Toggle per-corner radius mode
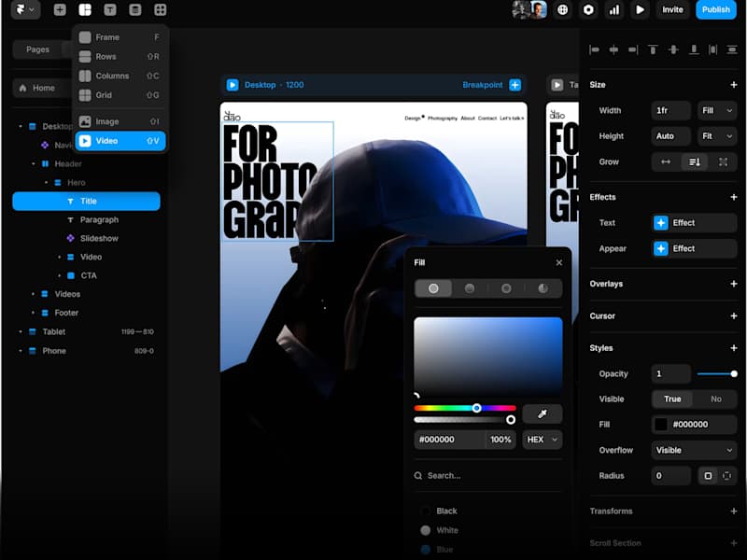The width and height of the screenshot is (747, 560). [x=727, y=476]
